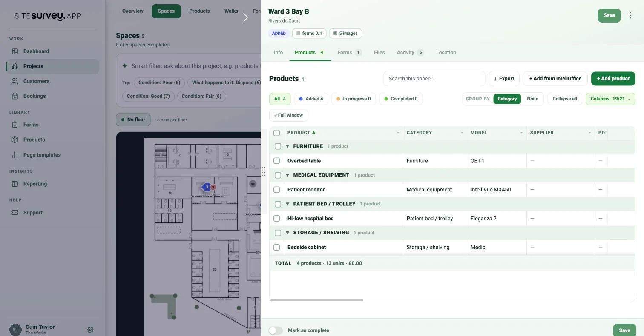Click the Products box icon in sidebar
Screen dimensions: 644x336
tap(15, 140)
